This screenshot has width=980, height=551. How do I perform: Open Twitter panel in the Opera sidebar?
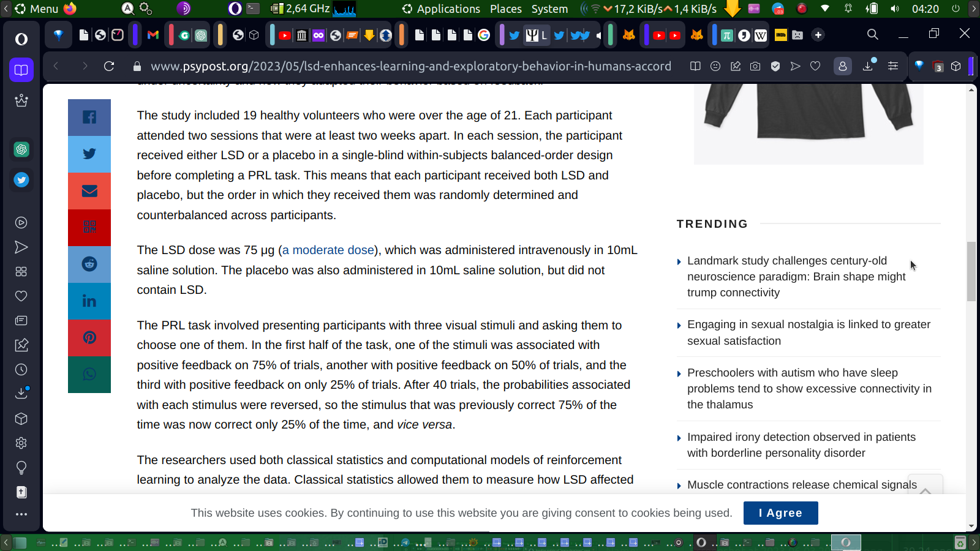[x=21, y=180]
